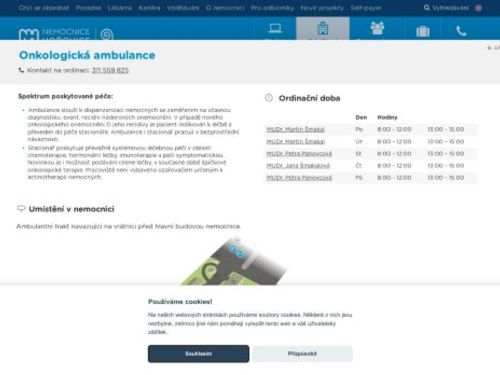The width and height of the screenshot is (500, 375).
Task: Accept cookies with the Souhlasím button
Action: pyautogui.click(x=198, y=354)
